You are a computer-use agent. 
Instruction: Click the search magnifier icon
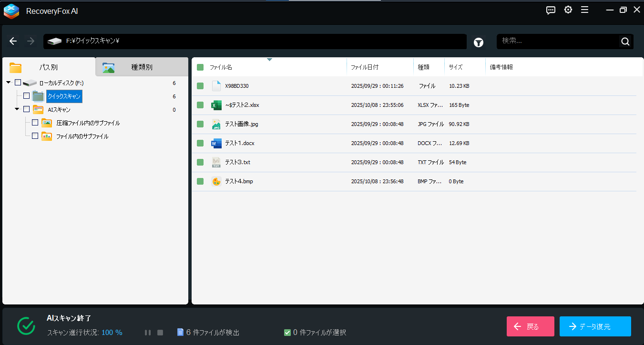(625, 42)
